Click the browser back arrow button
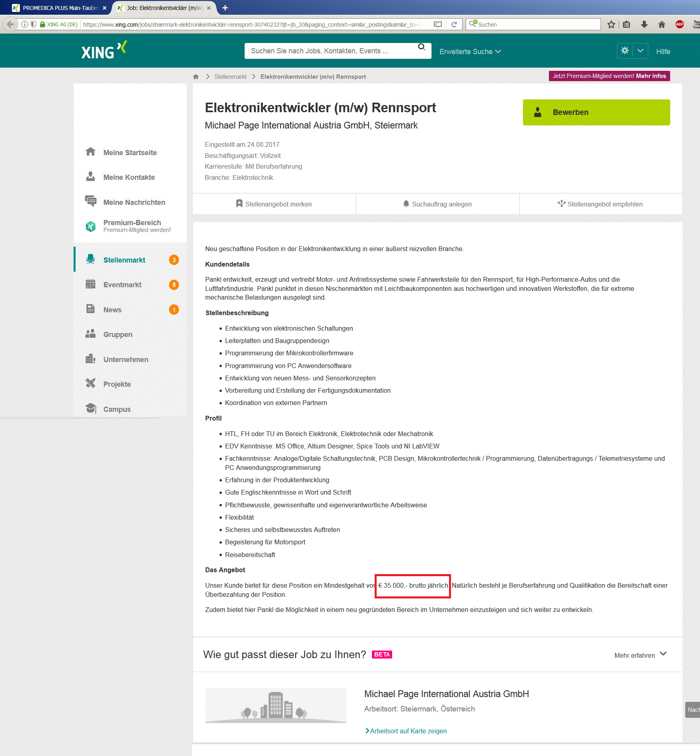This screenshot has height=756, width=700. (x=10, y=24)
